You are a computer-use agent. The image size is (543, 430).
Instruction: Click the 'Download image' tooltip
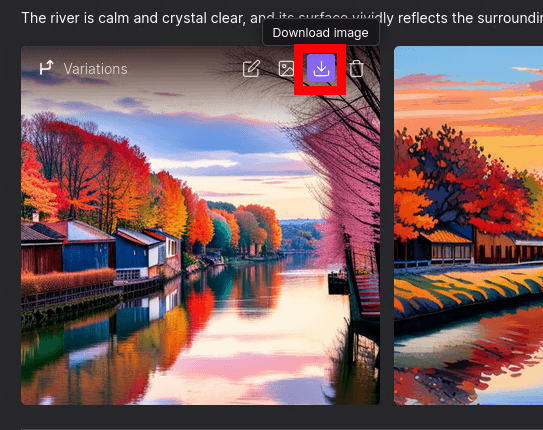320,33
